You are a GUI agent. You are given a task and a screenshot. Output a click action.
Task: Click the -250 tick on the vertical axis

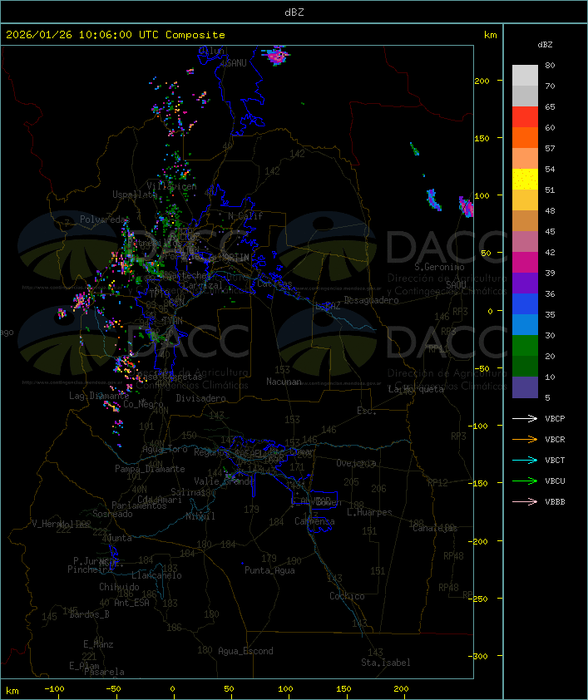click(480, 599)
